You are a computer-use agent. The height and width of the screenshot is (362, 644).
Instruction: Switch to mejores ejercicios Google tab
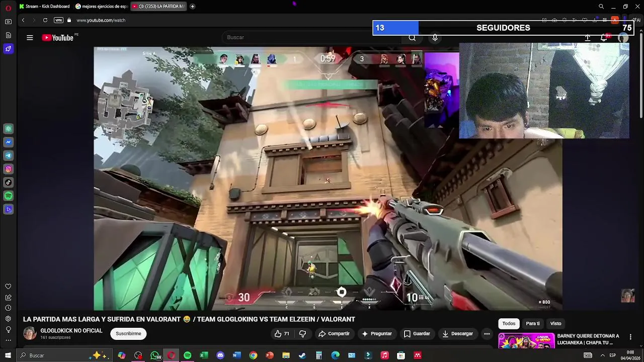pyautogui.click(x=102, y=7)
